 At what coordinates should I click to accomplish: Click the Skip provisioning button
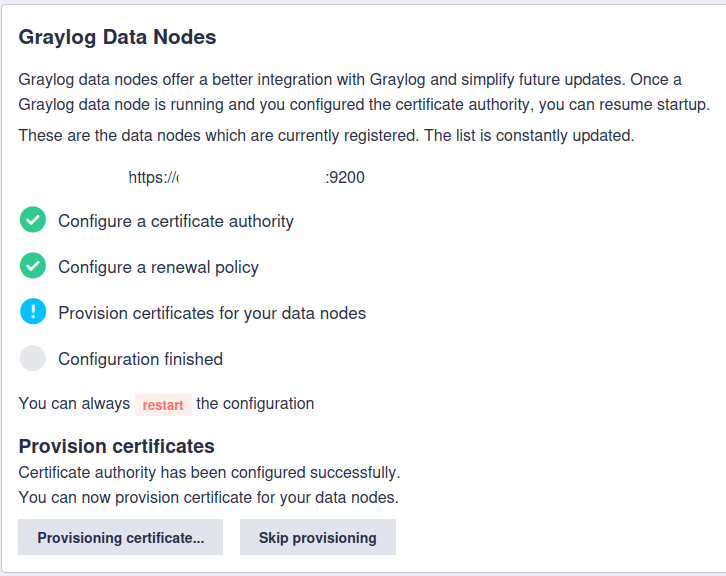(318, 537)
